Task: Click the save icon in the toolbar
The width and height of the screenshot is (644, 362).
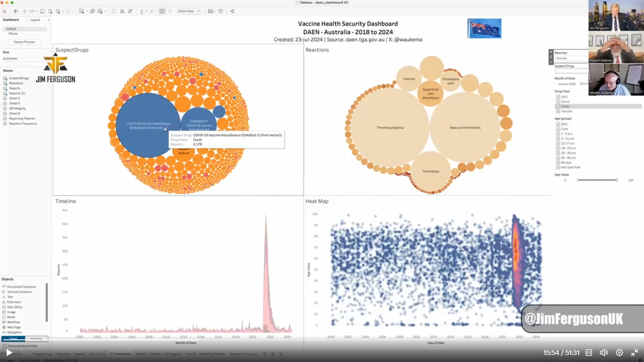Action: 42,11
